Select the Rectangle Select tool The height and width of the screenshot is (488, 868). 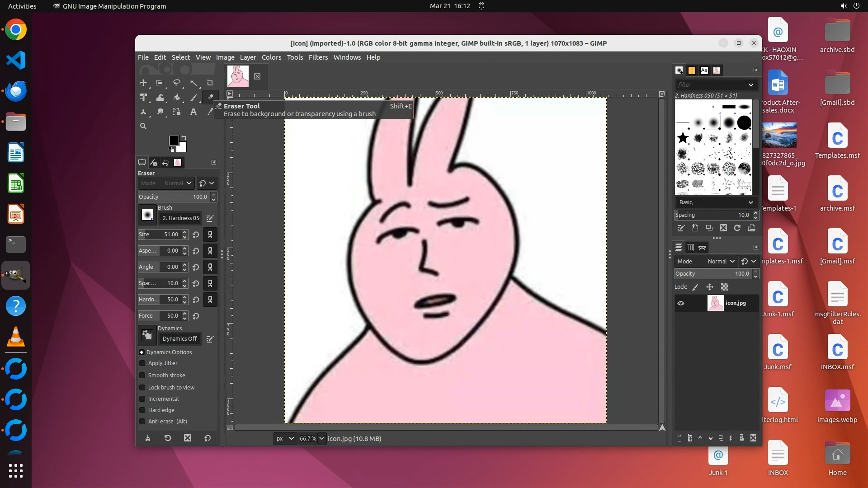pos(160,83)
